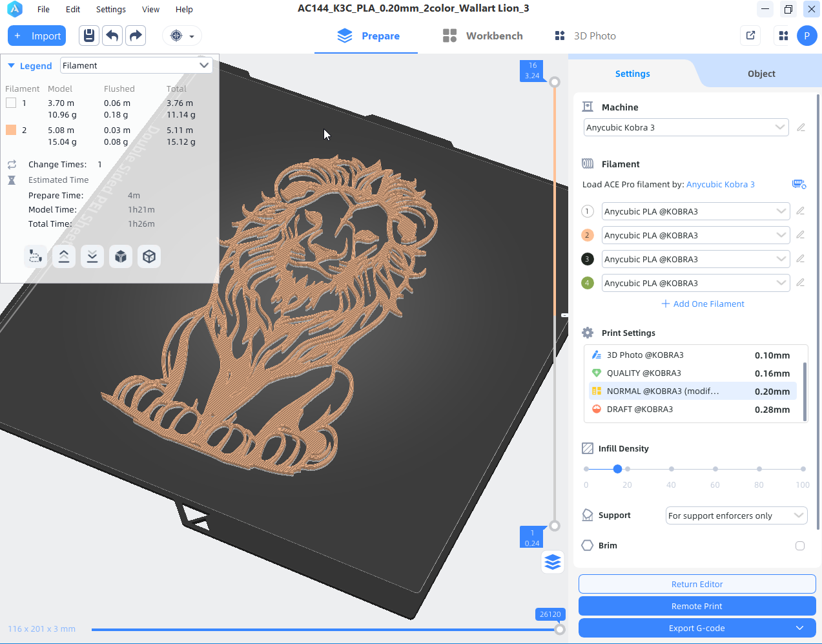Redo the action using the forward arrow icon
This screenshot has width=822, height=644.
[x=136, y=36]
